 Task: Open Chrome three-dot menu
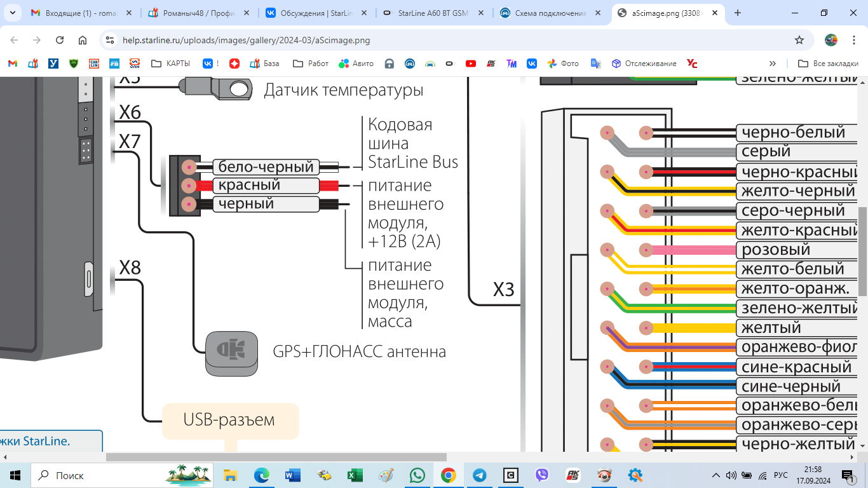click(x=853, y=40)
